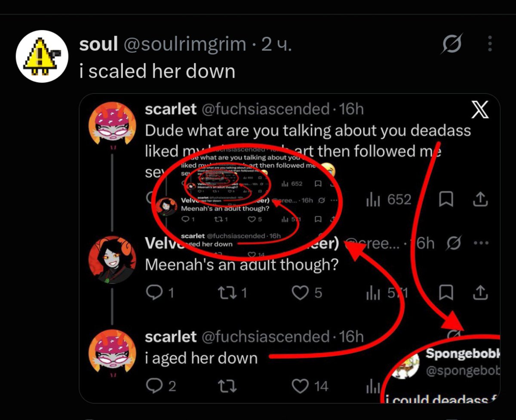The height and width of the screenshot is (420, 516).
Task: View the 652 views analytics icon
Action: point(373,199)
